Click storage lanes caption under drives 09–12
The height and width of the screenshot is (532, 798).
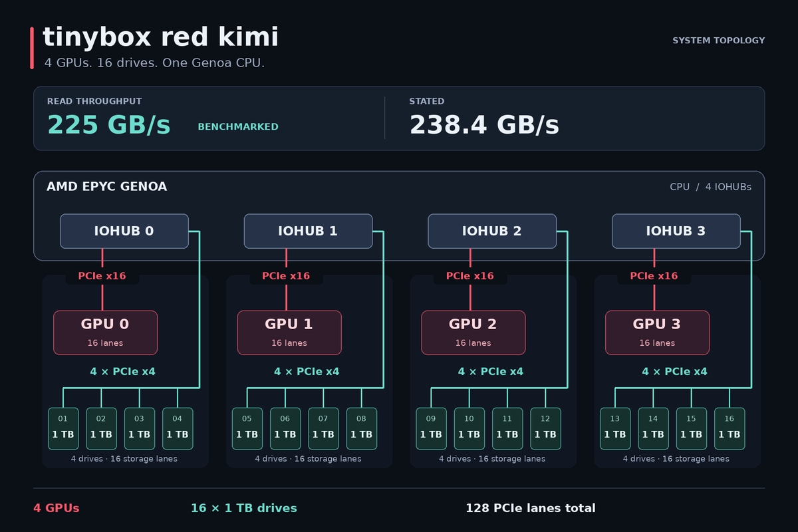(492, 459)
